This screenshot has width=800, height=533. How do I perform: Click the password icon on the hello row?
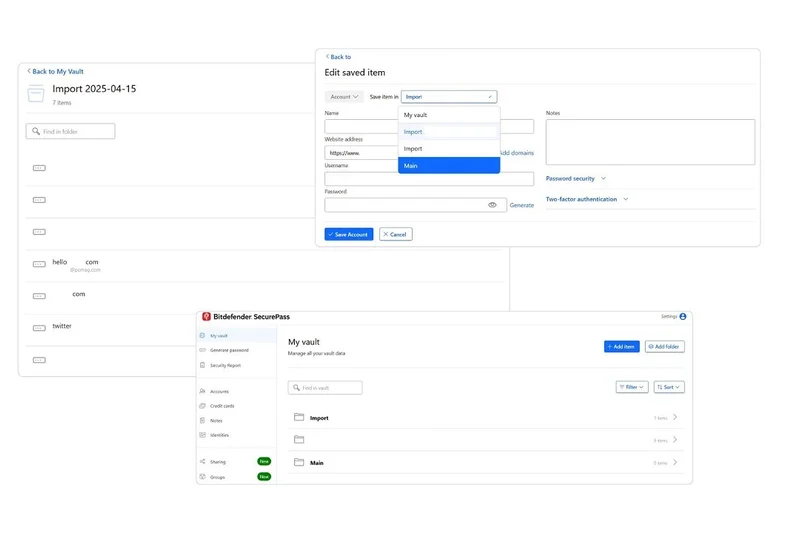coord(39,264)
